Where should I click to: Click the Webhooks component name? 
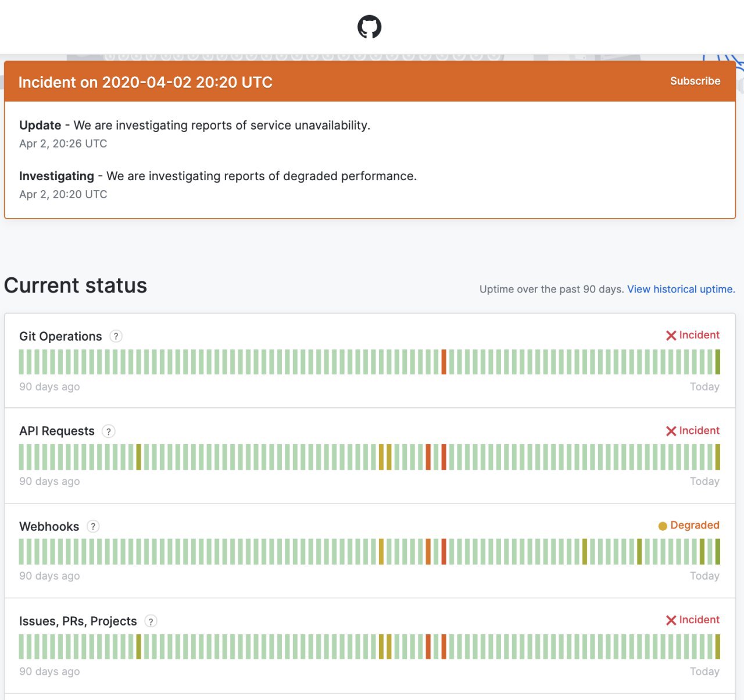click(x=49, y=526)
